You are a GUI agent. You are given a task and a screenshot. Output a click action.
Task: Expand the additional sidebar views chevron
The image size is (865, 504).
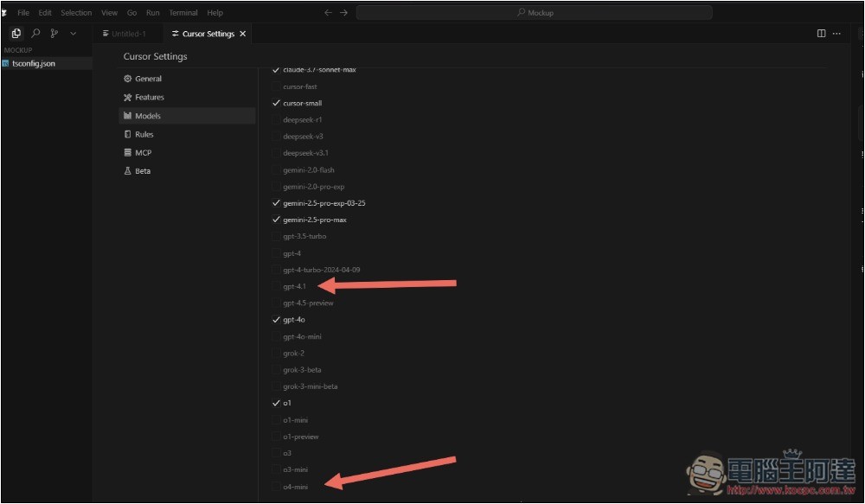(74, 34)
